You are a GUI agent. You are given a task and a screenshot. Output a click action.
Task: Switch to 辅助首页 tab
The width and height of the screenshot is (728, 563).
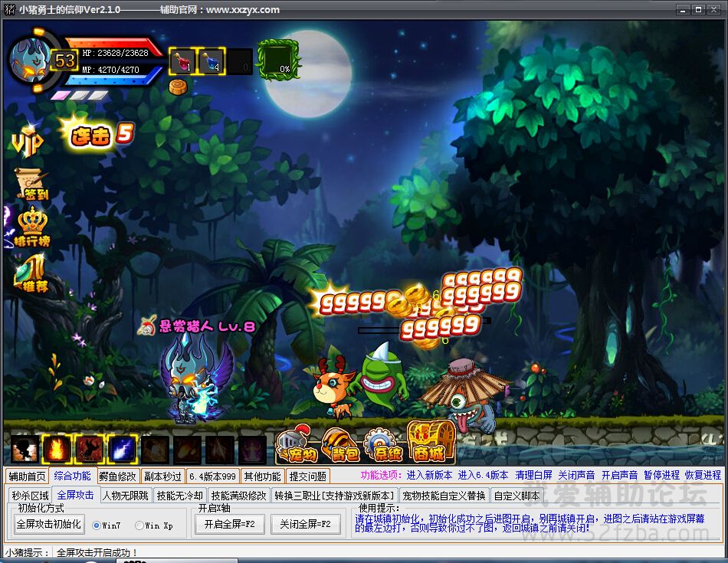pyautogui.click(x=27, y=476)
